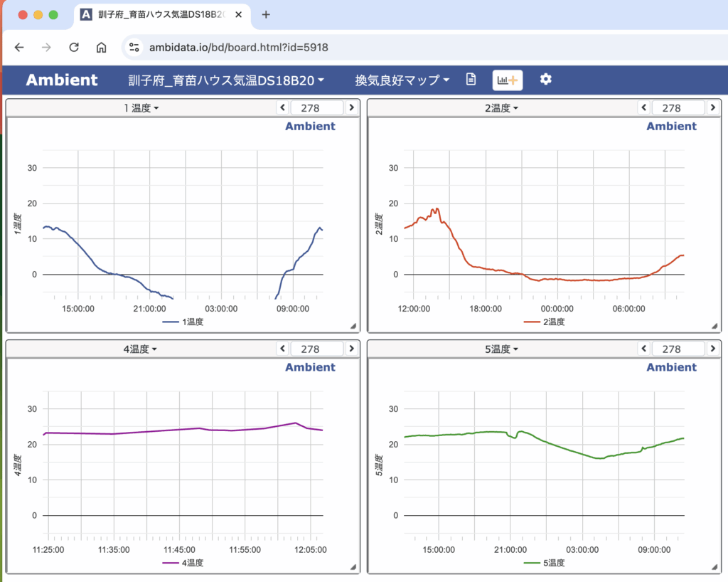Open the 訓子府_育苗ハウス気温DS18B20 board dropdown
The height and width of the screenshot is (582, 728).
click(x=226, y=80)
